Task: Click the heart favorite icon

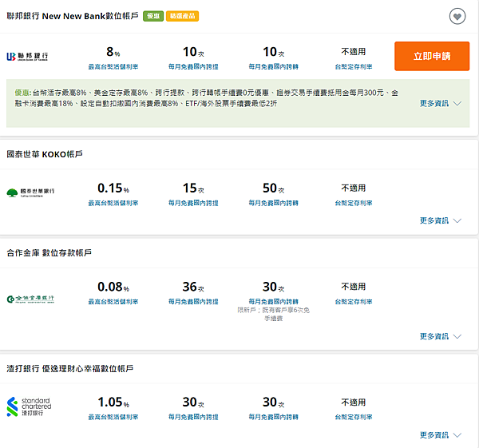Action: click(457, 17)
